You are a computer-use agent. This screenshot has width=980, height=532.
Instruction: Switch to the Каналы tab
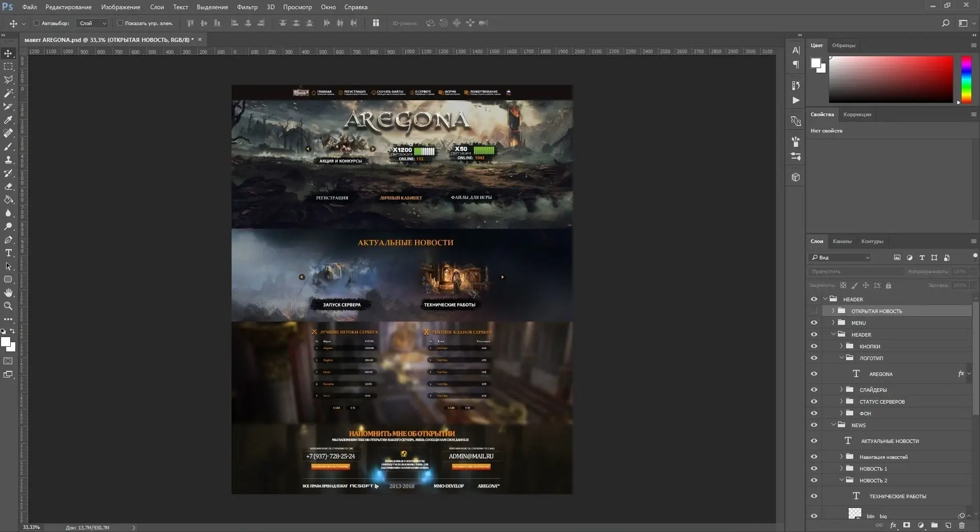(x=842, y=241)
